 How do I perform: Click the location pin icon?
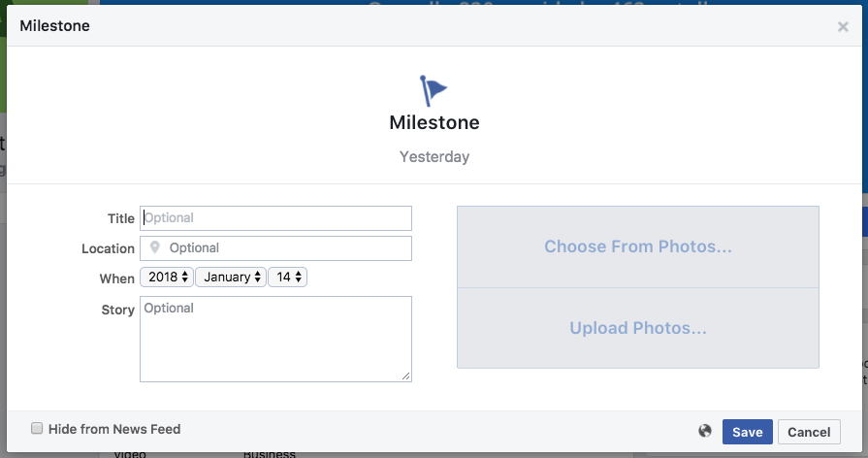[155, 247]
